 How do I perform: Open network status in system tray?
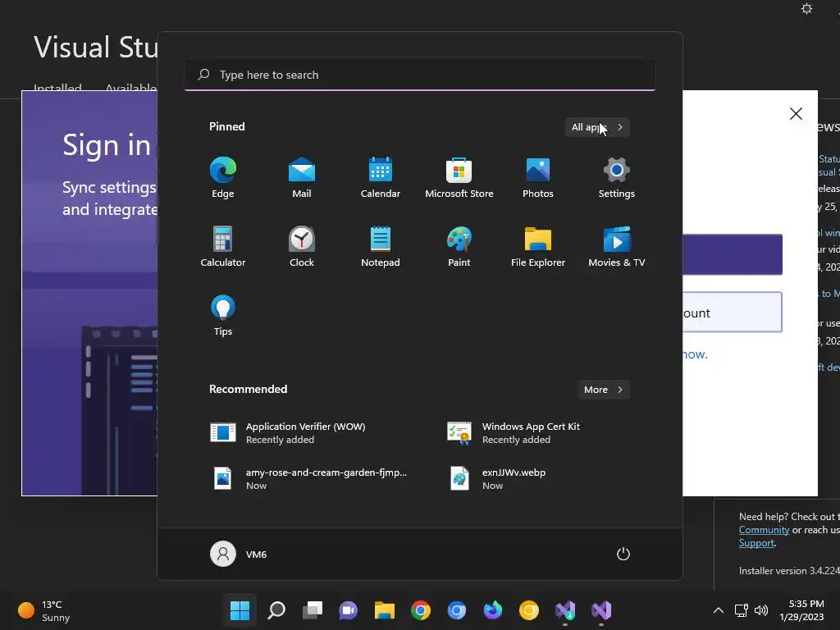[742, 610]
